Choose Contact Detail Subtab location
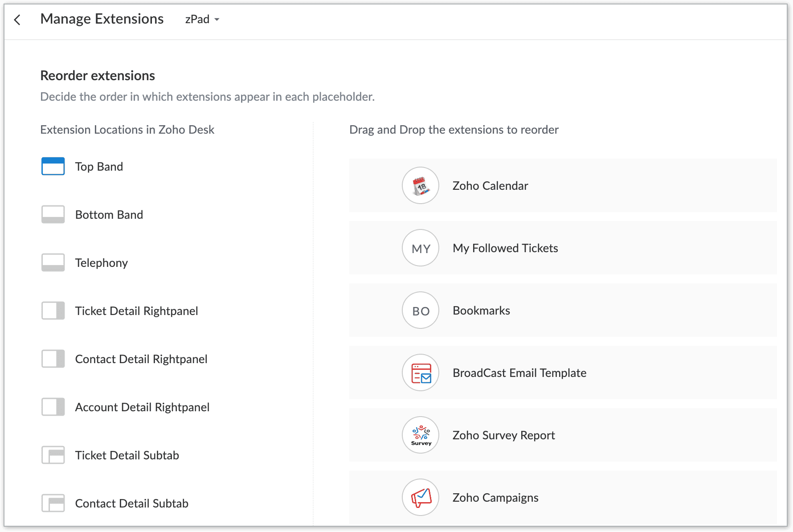 point(131,503)
